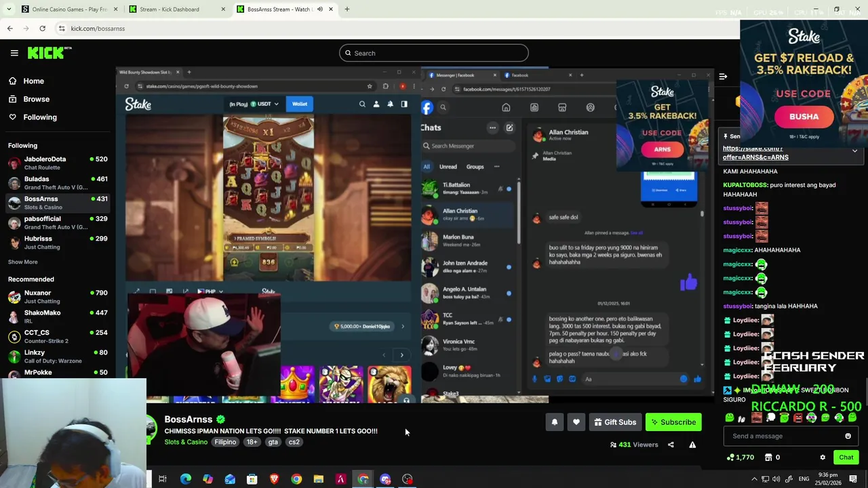Open the network icon in system tray
This screenshot has width=868, height=488.
click(x=766, y=479)
